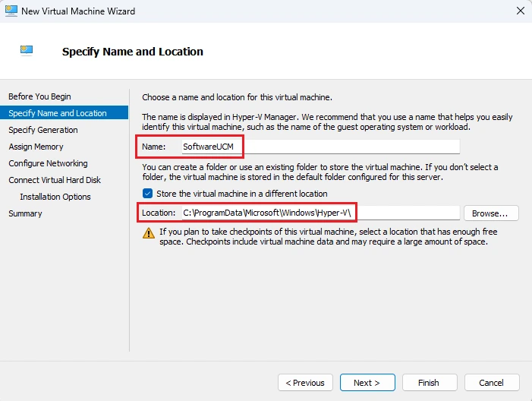Cancel the wizard
532x401 pixels.
(x=492, y=383)
